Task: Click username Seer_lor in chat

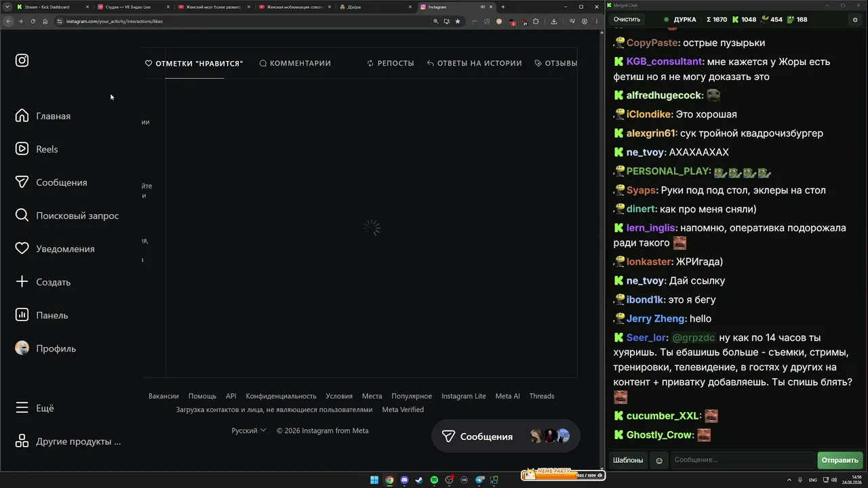Action: coord(647,338)
